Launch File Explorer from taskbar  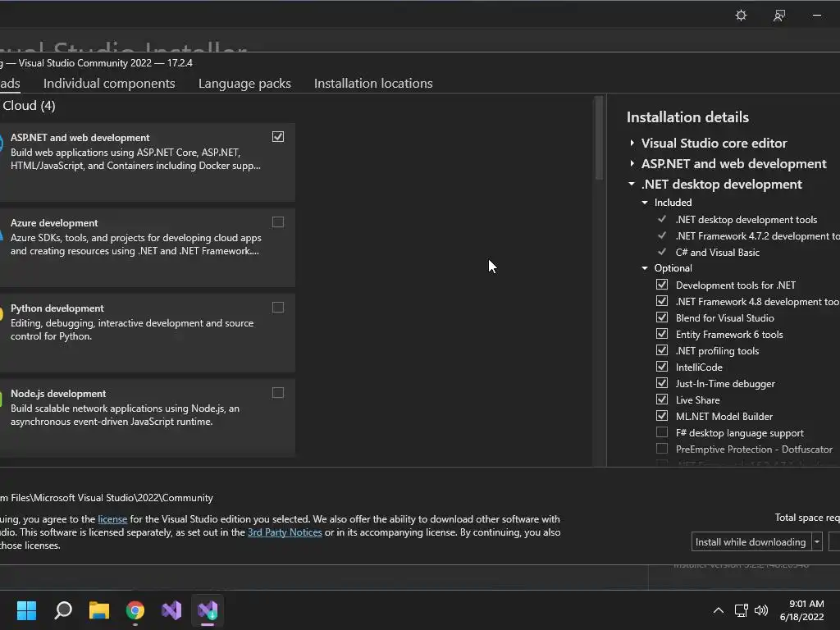(x=99, y=610)
